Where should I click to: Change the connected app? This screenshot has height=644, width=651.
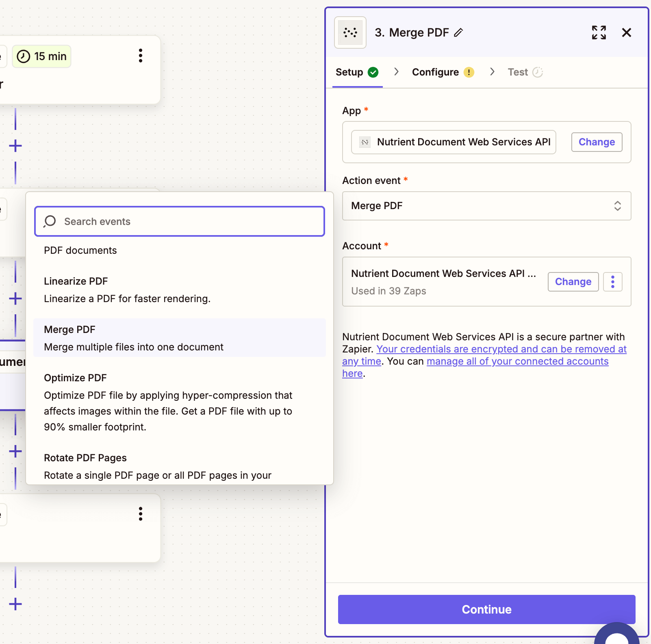pyautogui.click(x=597, y=142)
